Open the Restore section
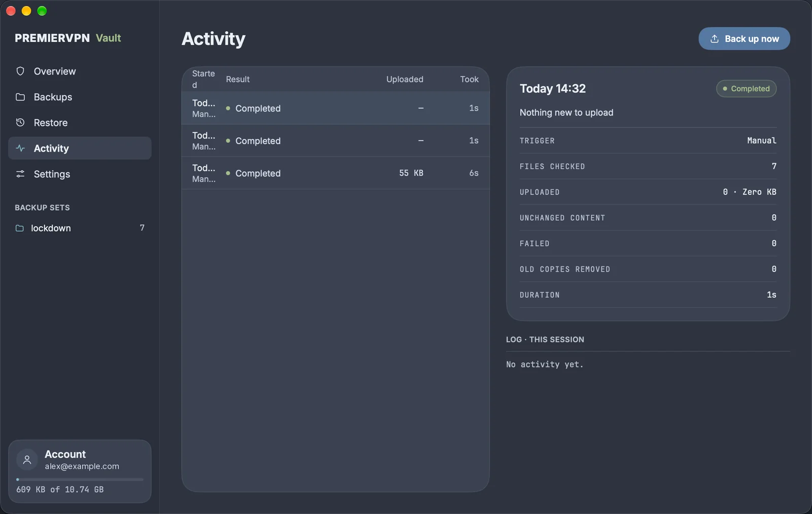Image resolution: width=812 pixels, height=514 pixels. pyautogui.click(x=80, y=123)
